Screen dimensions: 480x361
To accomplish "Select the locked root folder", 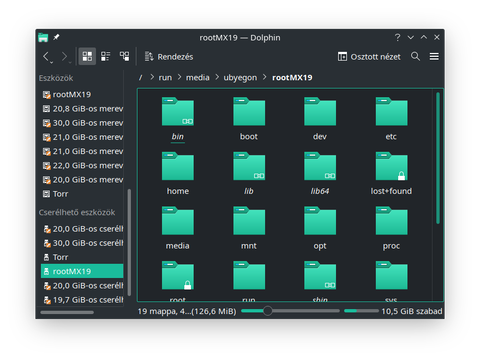I will point(178,276).
